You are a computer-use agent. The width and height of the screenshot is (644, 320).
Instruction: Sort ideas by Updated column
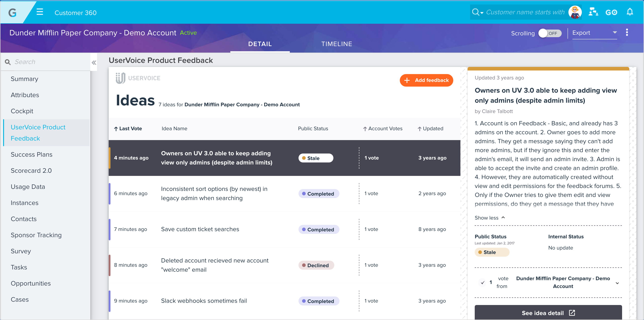[x=430, y=129]
